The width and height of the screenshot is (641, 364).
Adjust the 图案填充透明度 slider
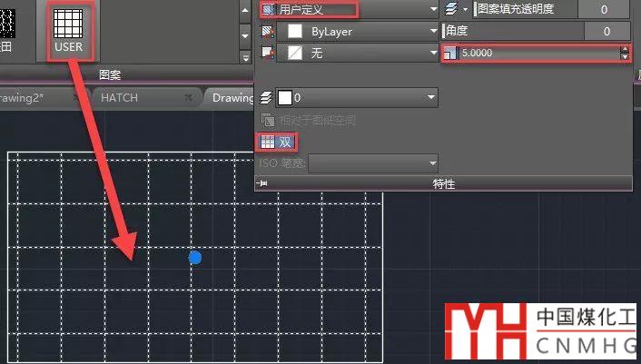[x=526, y=9]
